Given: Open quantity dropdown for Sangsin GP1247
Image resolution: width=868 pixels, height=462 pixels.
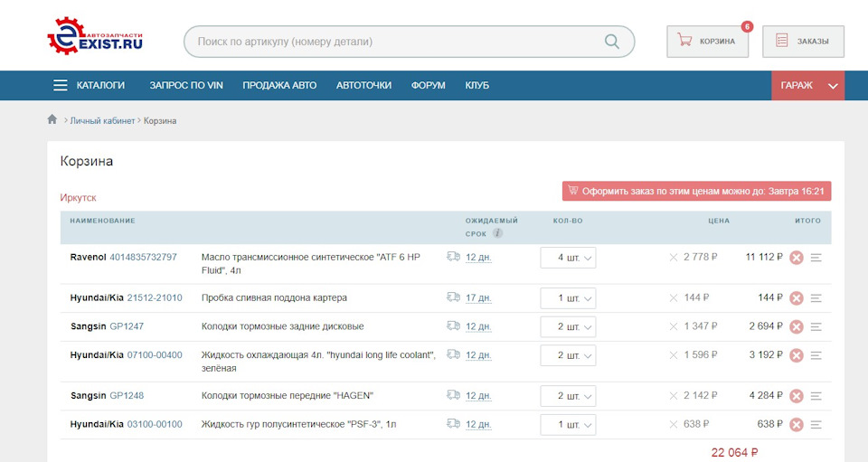Looking at the screenshot, I should (x=568, y=327).
